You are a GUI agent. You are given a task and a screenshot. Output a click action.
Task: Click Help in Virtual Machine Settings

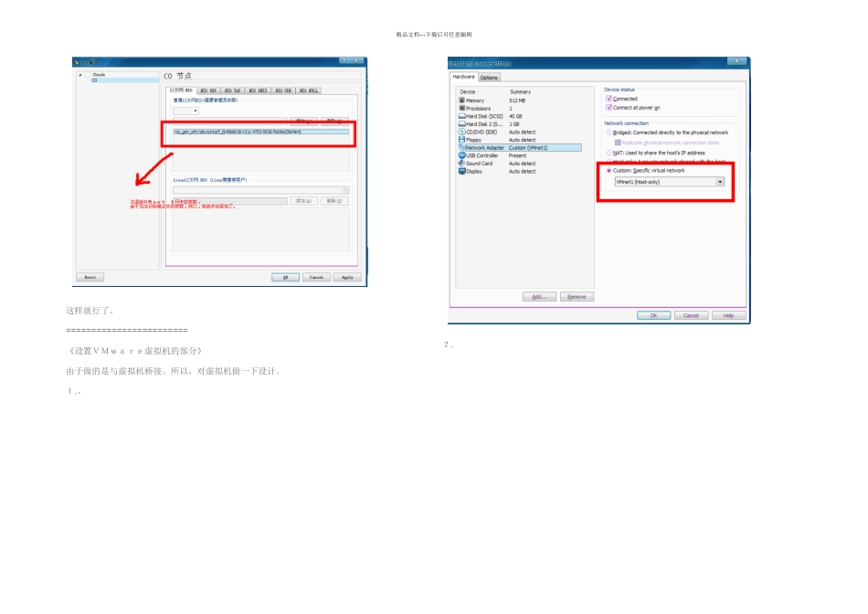(x=728, y=315)
